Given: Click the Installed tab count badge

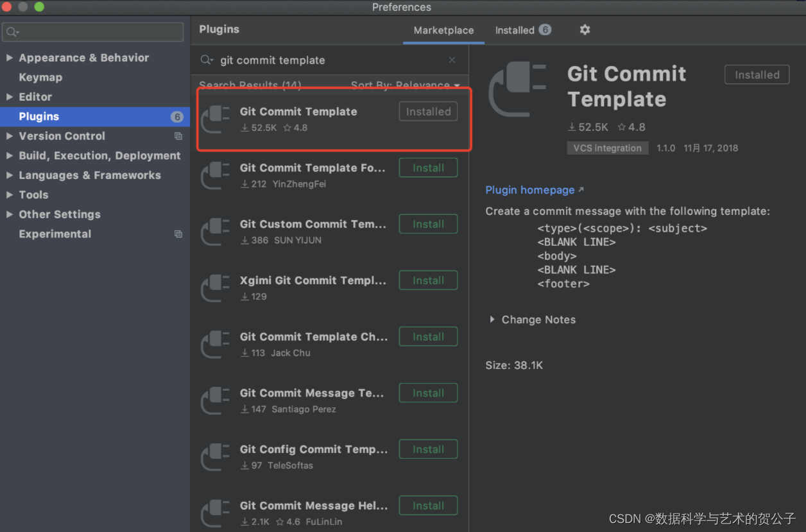Looking at the screenshot, I should 545,30.
